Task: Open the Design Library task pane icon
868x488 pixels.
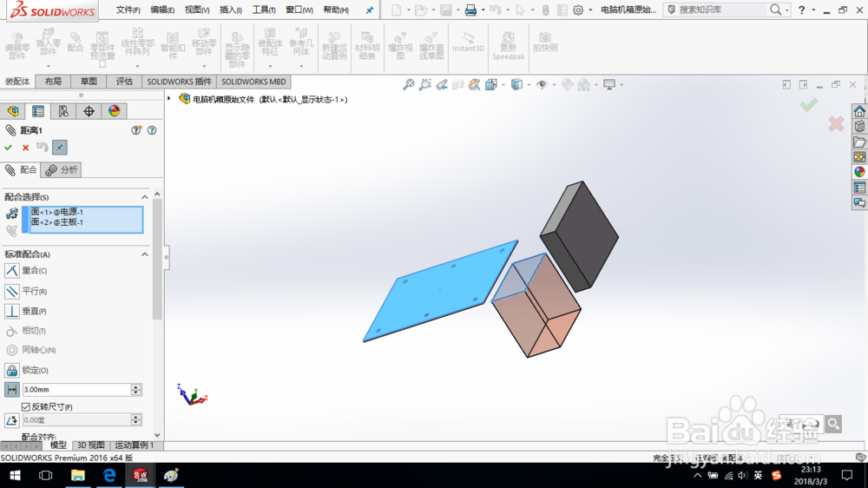Action: click(x=859, y=127)
